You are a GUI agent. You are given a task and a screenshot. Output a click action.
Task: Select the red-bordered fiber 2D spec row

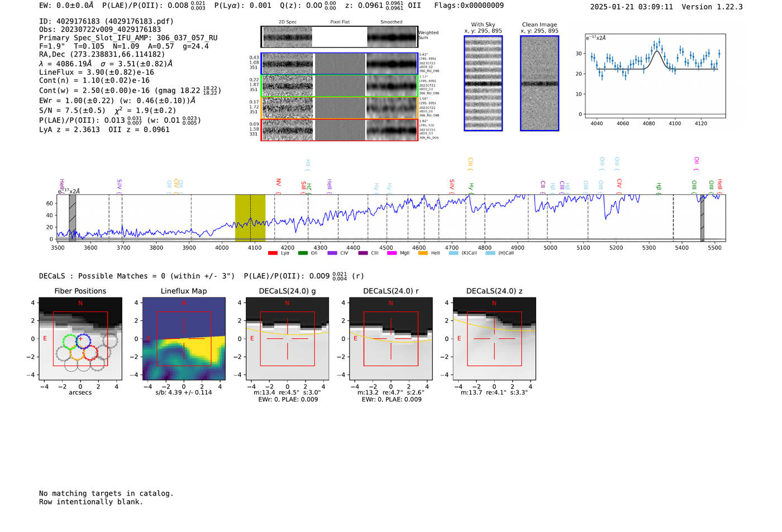click(287, 130)
